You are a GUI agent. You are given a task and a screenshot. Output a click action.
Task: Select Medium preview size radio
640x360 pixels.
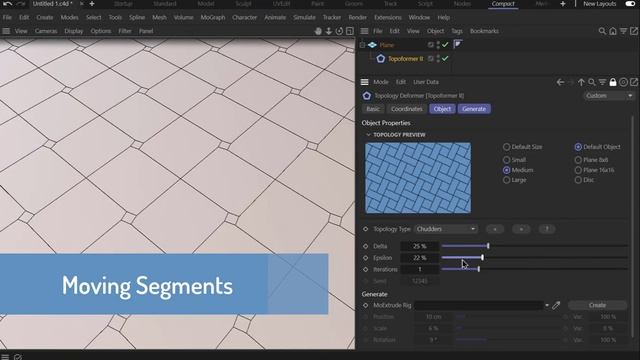coord(507,170)
